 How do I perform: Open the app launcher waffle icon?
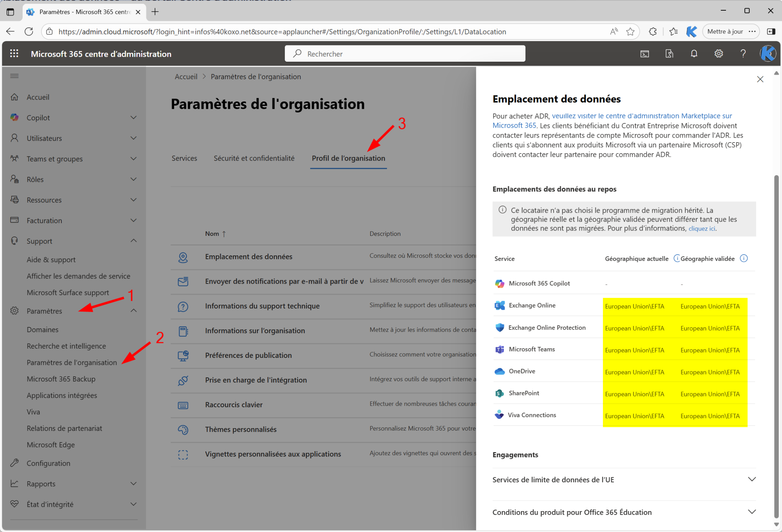tap(14, 54)
